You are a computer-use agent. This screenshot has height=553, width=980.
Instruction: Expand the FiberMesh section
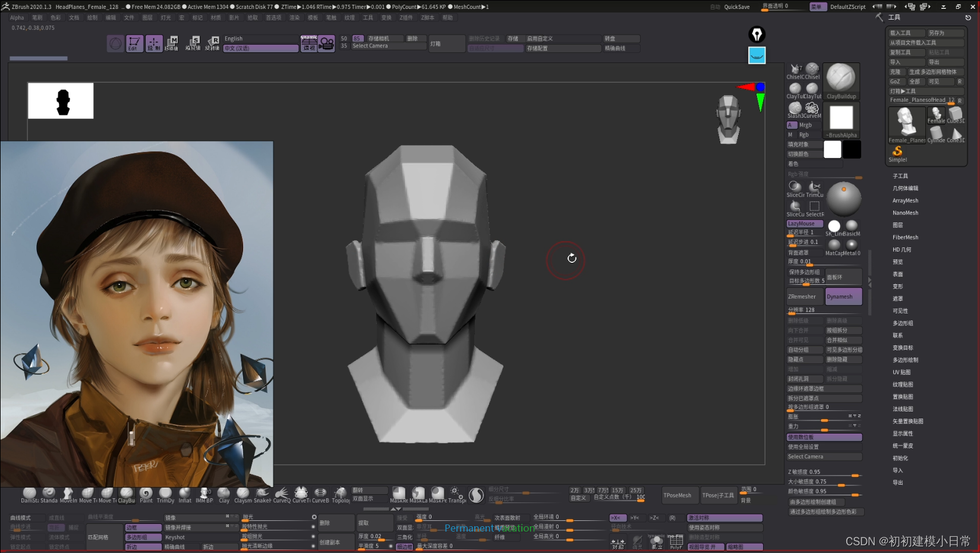[905, 237]
